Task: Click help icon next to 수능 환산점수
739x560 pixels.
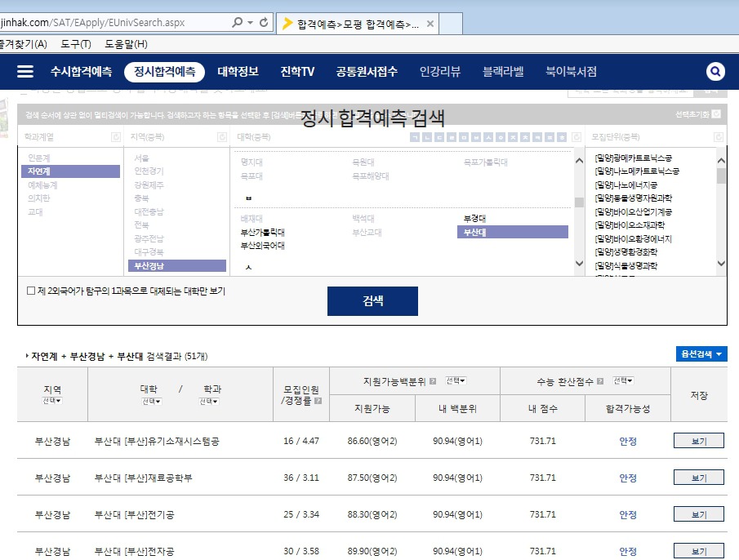Action: pyautogui.click(x=600, y=381)
